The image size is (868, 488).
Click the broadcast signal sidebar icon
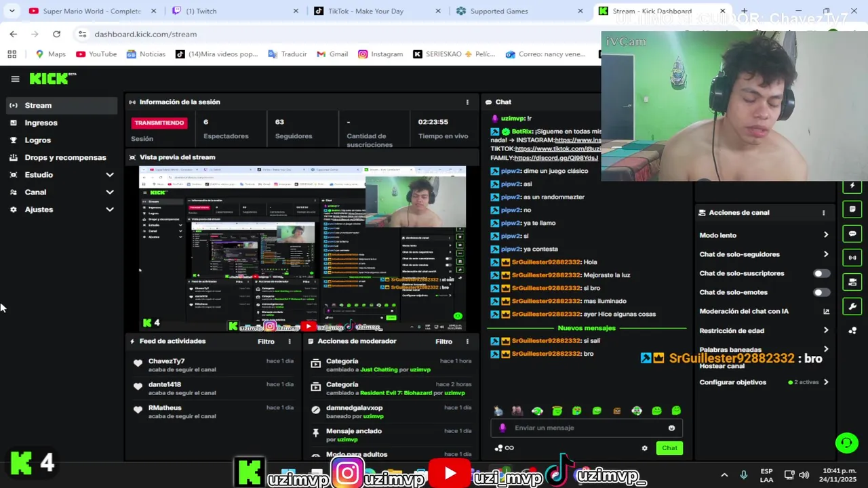click(x=852, y=258)
